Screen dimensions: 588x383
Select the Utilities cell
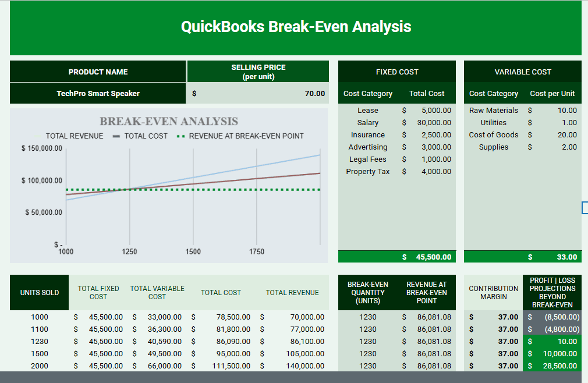click(x=494, y=123)
